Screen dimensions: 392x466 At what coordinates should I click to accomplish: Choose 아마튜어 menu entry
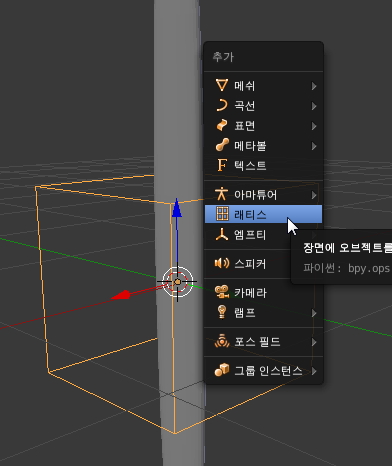tap(263, 195)
